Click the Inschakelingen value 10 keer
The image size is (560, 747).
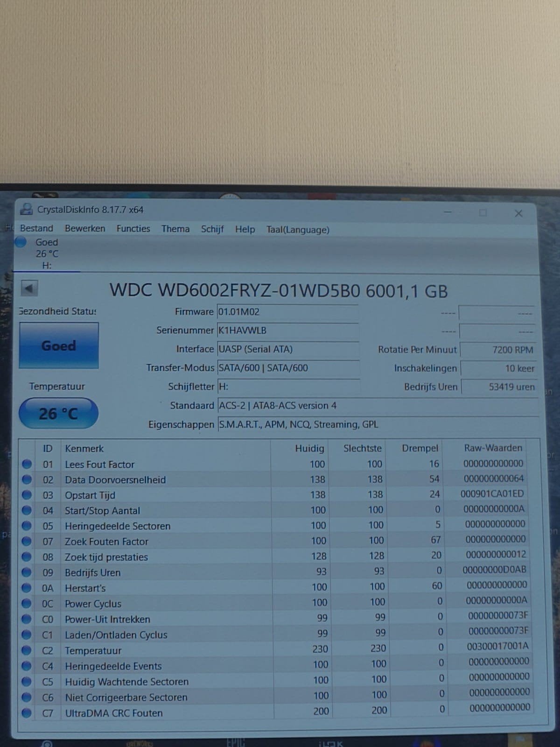tap(497, 368)
